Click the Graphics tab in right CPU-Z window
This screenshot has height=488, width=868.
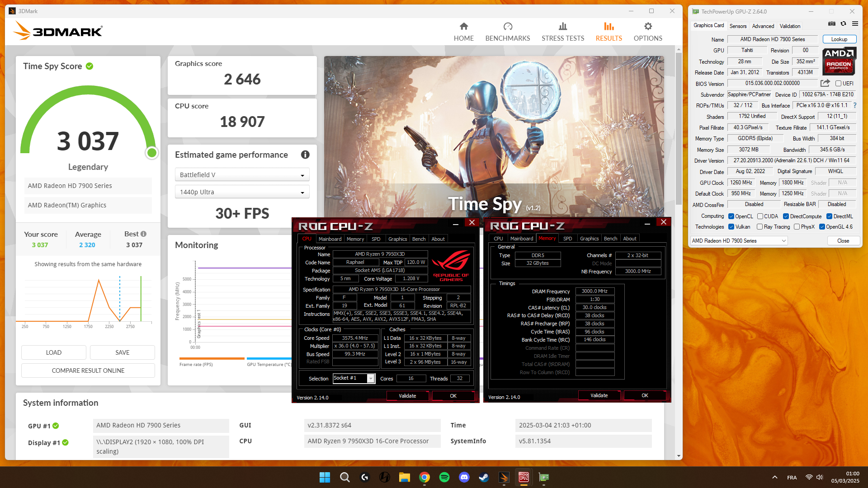point(589,239)
